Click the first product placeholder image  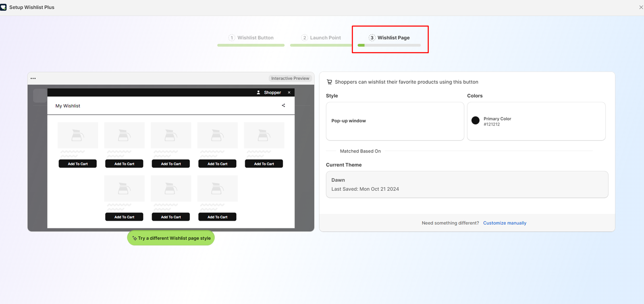tap(78, 135)
